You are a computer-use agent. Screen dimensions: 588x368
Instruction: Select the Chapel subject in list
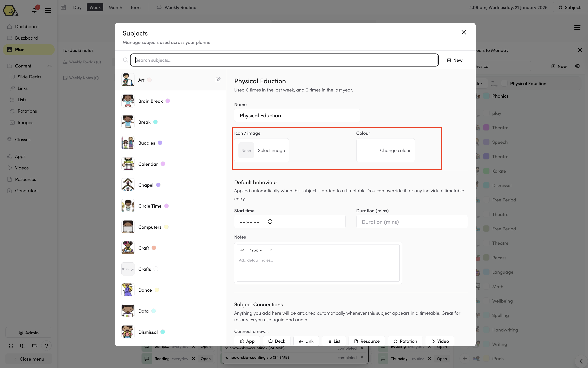(146, 185)
